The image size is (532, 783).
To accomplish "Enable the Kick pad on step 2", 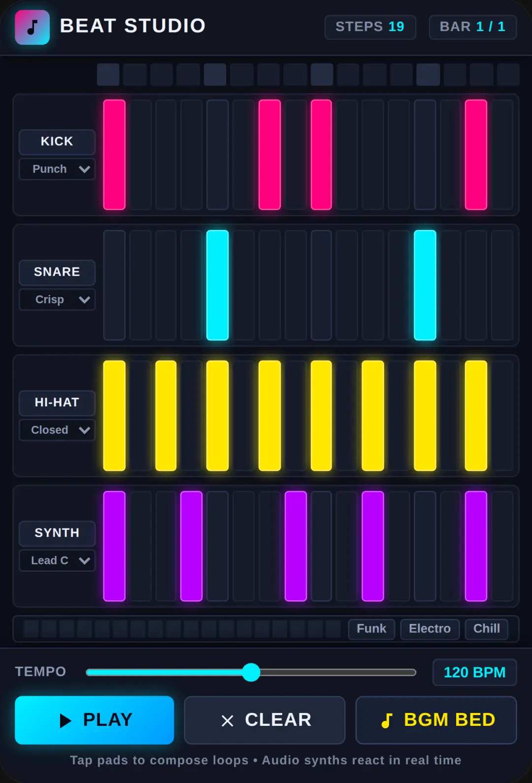I will tap(140, 155).
